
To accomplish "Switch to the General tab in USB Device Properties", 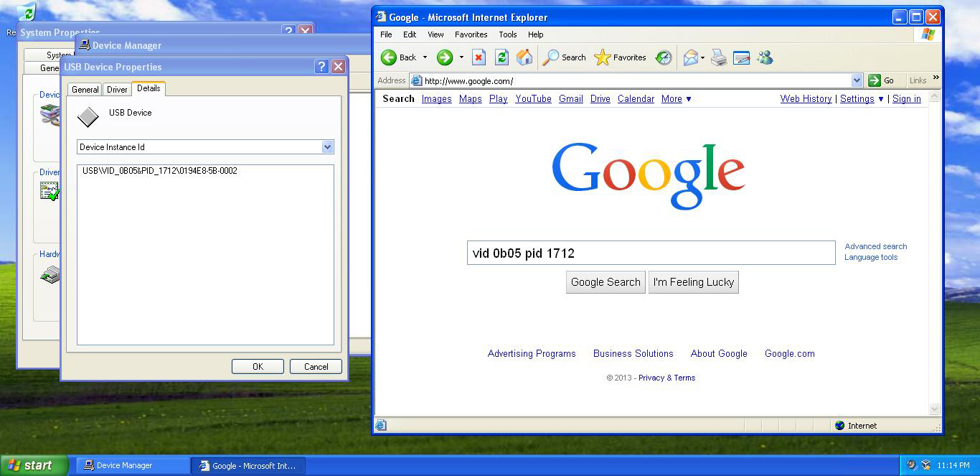I will coord(85,90).
